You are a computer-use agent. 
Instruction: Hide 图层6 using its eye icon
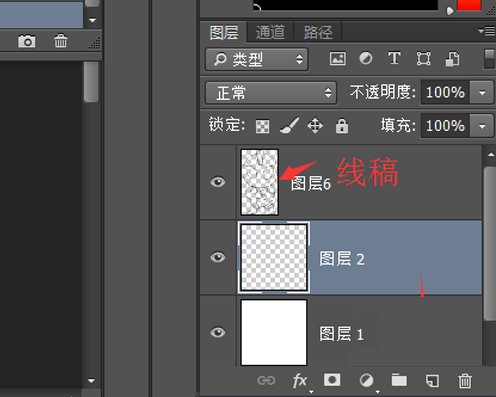click(218, 182)
